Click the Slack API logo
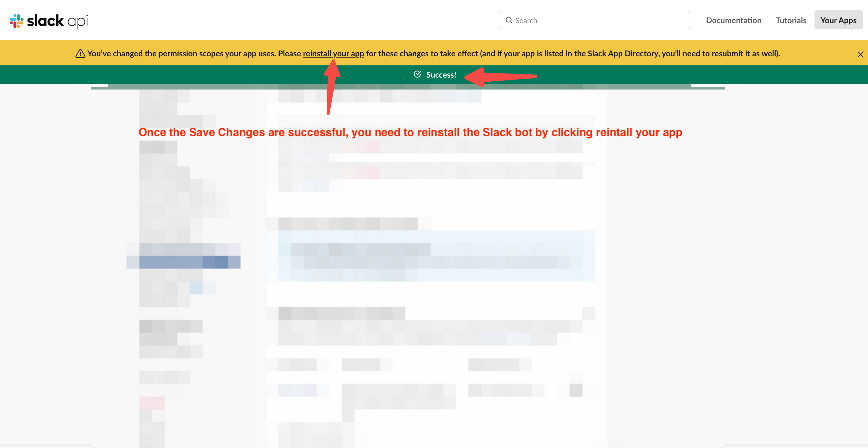 [x=49, y=21]
